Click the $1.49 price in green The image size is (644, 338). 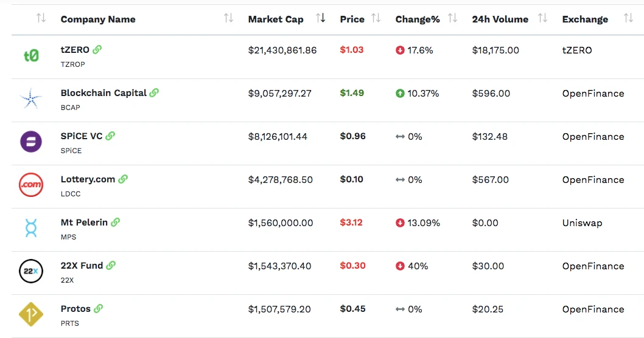point(352,92)
